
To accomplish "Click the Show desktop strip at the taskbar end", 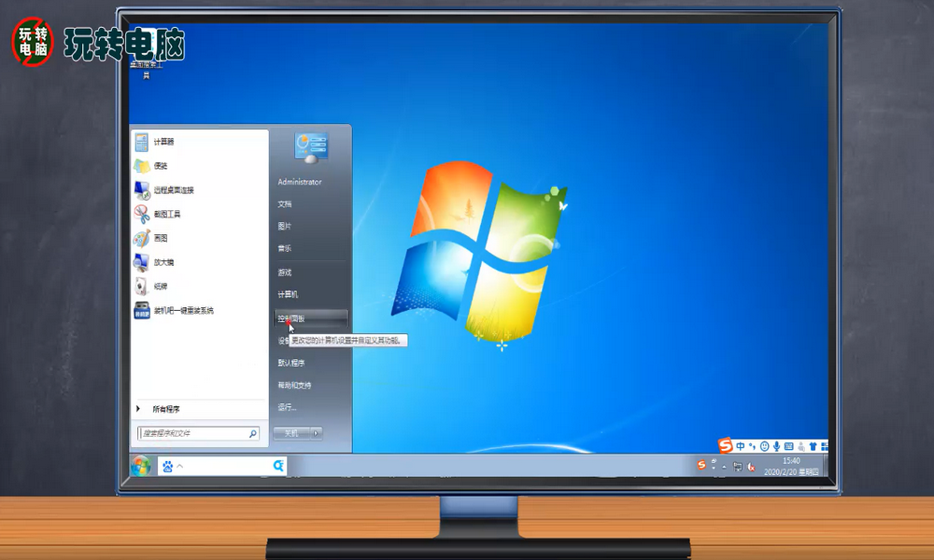I will pyautogui.click(x=825, y=466).
